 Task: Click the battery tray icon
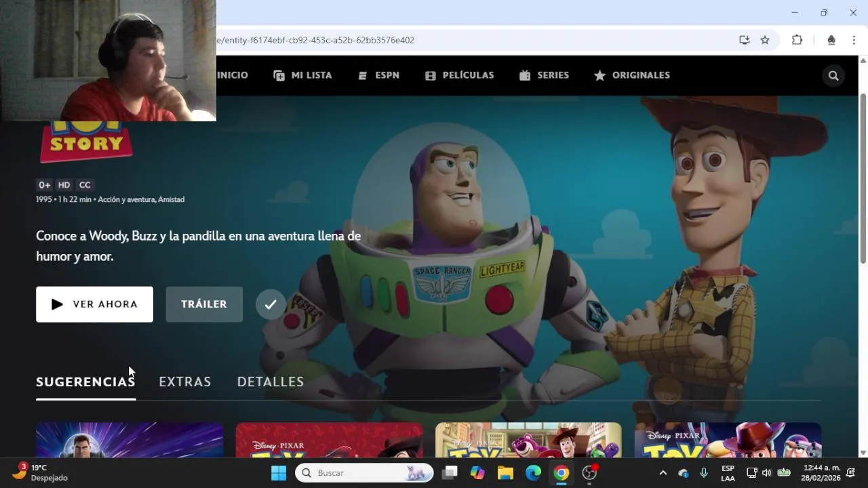(784, 473)
